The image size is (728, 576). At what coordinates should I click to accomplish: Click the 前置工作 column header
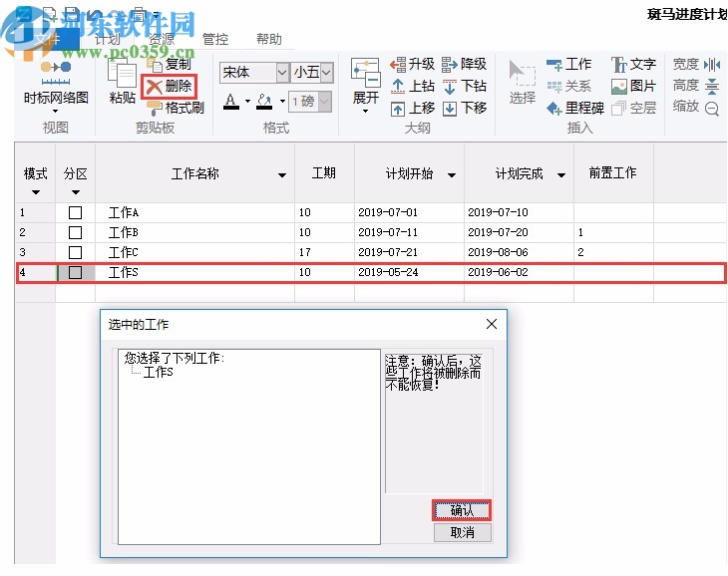[612, 173]
